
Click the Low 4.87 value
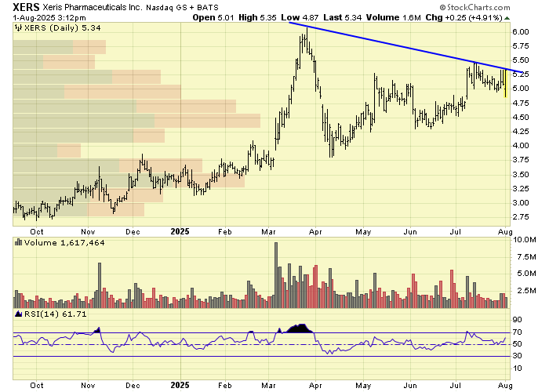(x=300, y=17)
